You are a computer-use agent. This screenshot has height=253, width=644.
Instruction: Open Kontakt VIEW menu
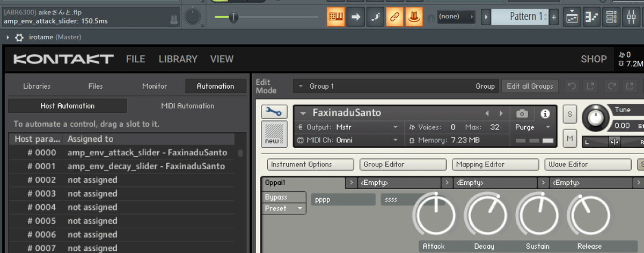point(222,59)
